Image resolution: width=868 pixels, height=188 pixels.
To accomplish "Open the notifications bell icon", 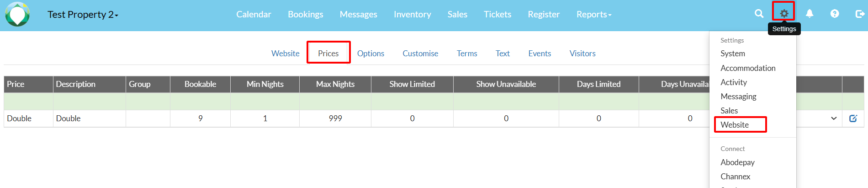I will pyautogui.click(x=810, y=14).
